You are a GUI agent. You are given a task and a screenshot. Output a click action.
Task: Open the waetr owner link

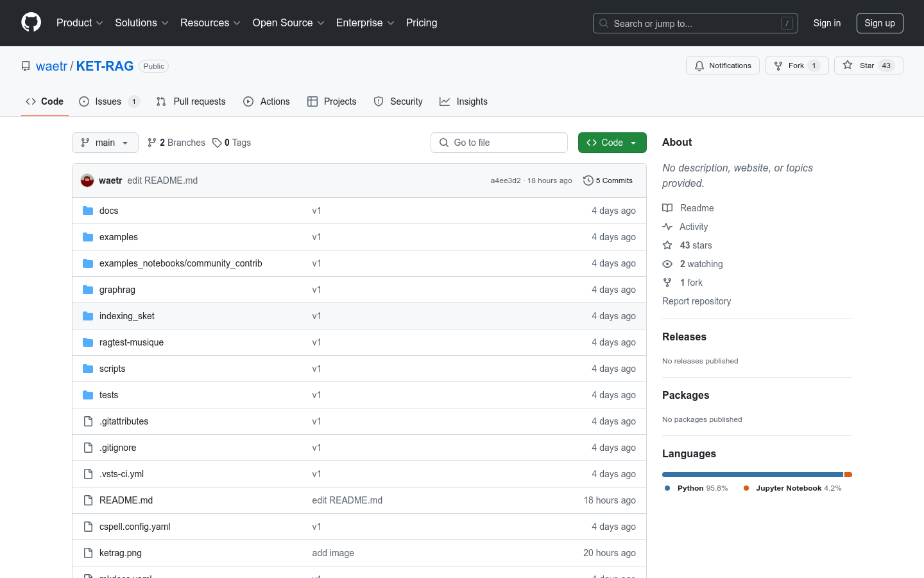point(51,66)
